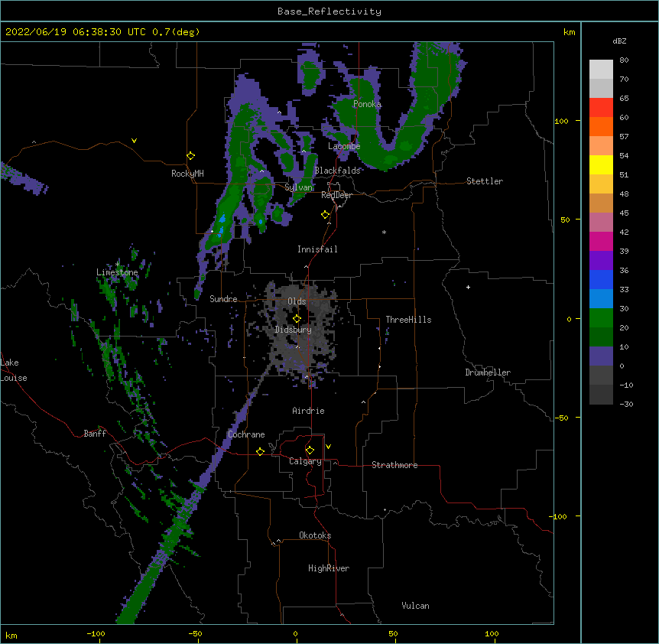Click the HighRiver label
This screenshot has width=659, height=644.
[x=329, y=568]
